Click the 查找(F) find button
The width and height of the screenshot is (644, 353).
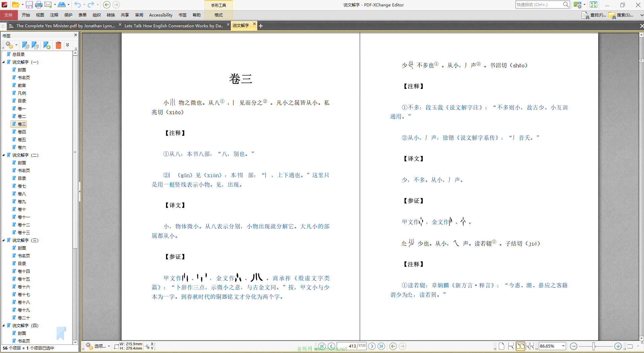(x=594, y=15)
